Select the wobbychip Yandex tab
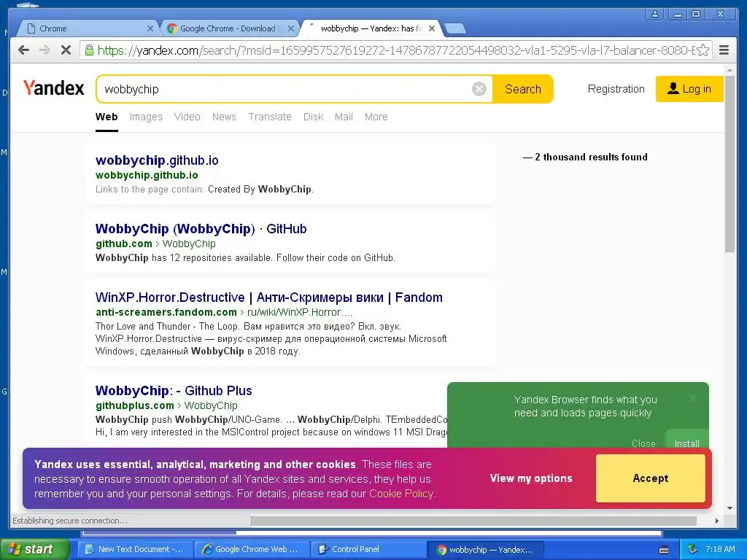Image resolution: width=747 pixels, height=560 pixels. coord(371,28)
